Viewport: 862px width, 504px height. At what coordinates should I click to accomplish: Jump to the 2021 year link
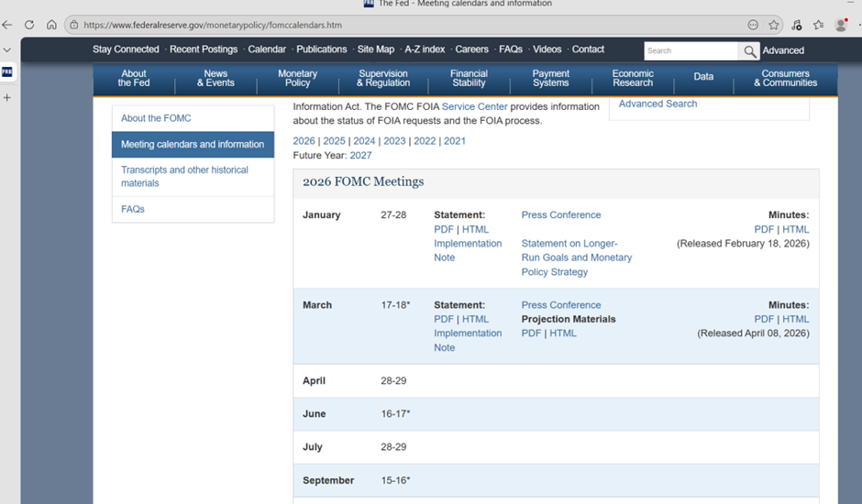[x=455, y=141]
